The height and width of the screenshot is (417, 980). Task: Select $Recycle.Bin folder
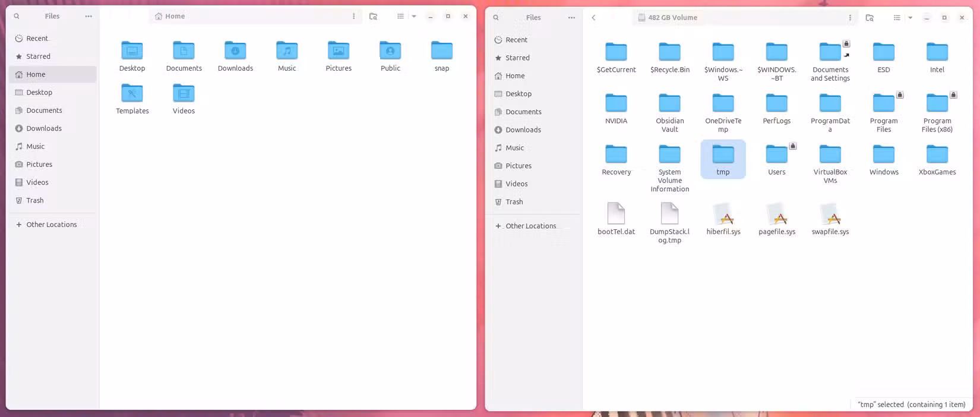tap(669, 58)
